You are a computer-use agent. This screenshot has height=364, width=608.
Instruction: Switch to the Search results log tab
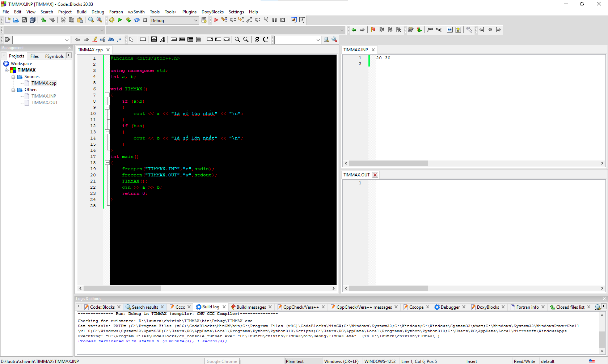(145, 307)
